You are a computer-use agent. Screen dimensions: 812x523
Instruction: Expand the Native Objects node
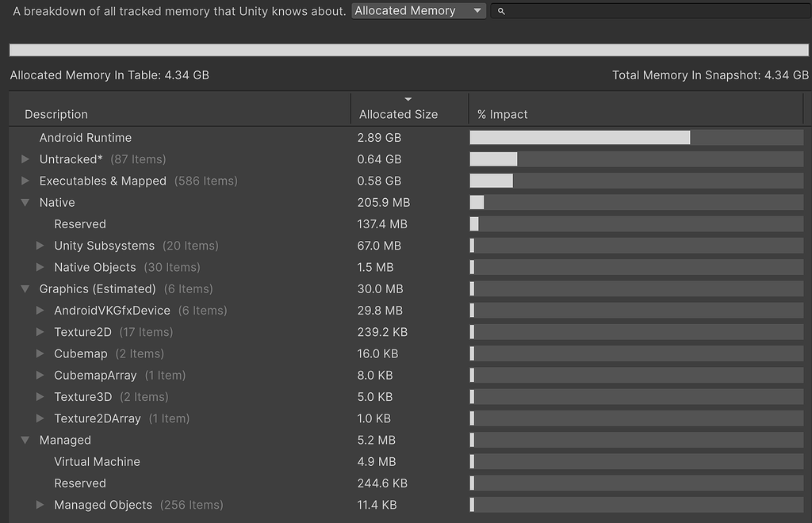(x=40, y=267)
